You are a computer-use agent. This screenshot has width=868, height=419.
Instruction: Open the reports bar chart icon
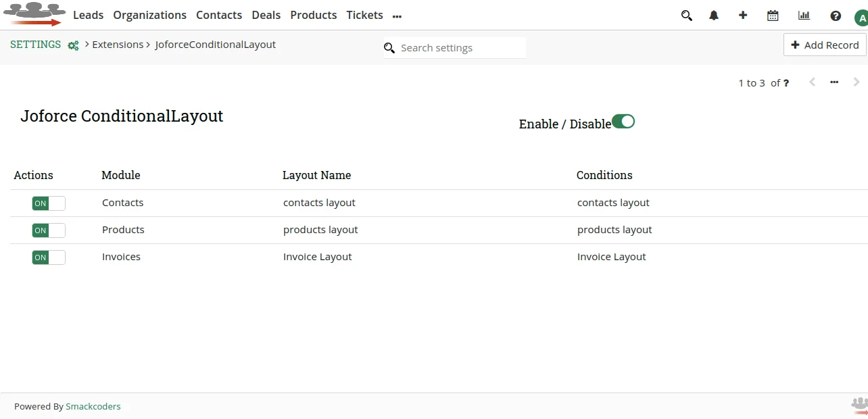tap(803, 15)
